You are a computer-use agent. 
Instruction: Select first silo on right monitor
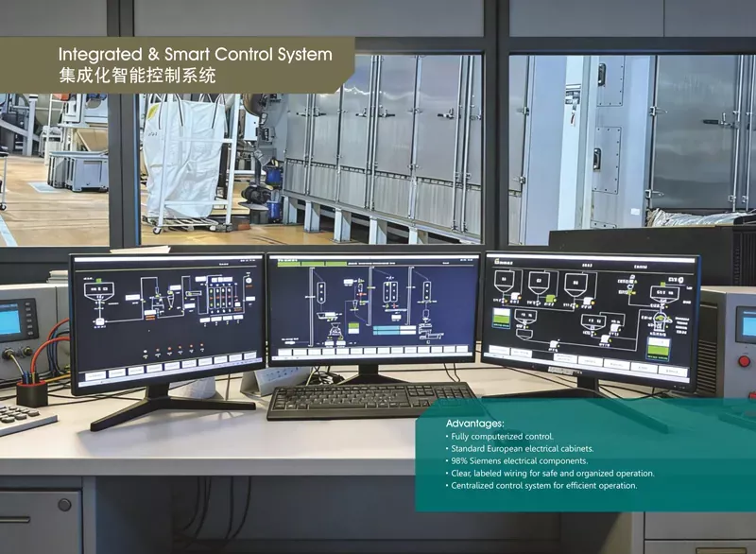point(506,279)
